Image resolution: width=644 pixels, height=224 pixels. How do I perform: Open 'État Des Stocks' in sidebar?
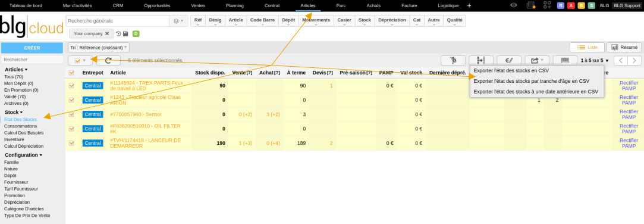pyautogui.click(x=20, y=119)
